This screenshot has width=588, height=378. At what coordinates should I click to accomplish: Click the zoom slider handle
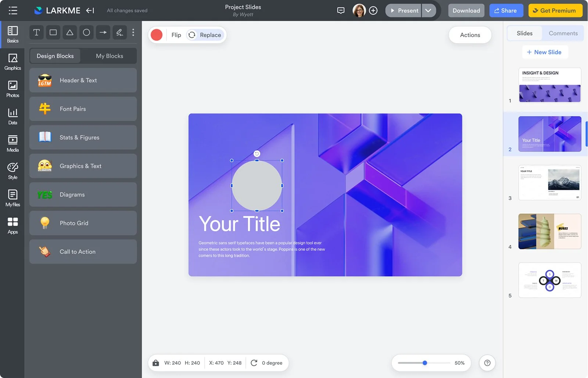coord(425,363)
